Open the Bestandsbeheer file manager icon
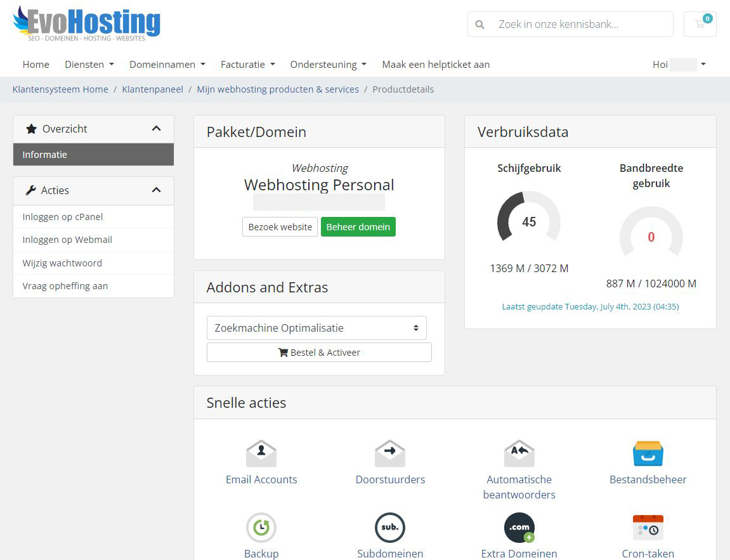Screen dimensions: 730x560 tap(648, 453)
